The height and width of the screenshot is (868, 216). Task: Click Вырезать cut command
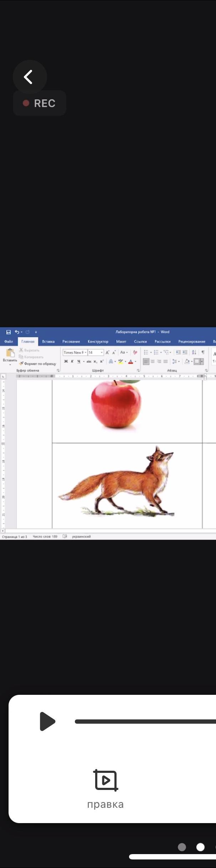[x=29, y=350]
